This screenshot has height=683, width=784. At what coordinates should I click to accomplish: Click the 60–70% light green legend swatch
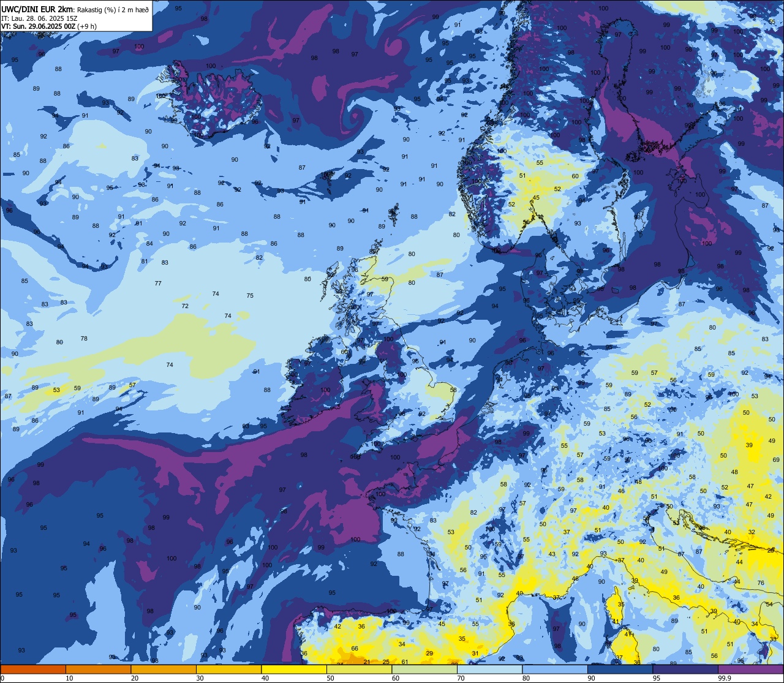(424, 669)
